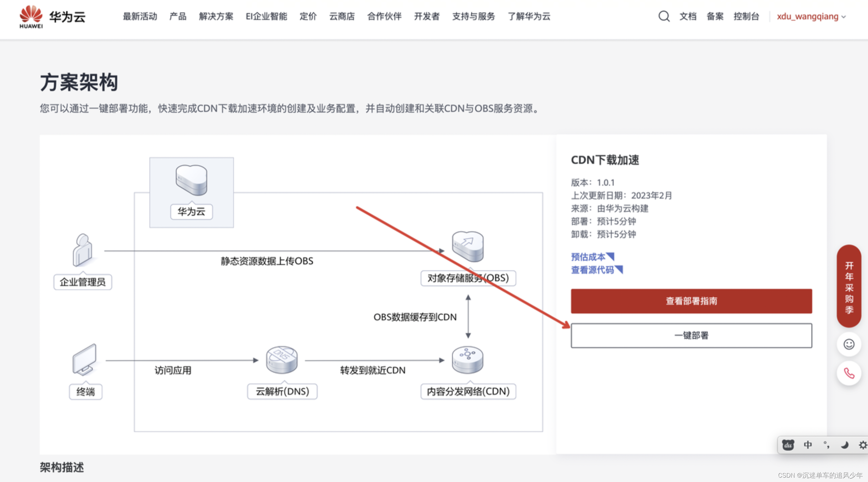Click the 方案架构 heading
The width and height of the screenshot is (868, 482).
tap(79, 82)
